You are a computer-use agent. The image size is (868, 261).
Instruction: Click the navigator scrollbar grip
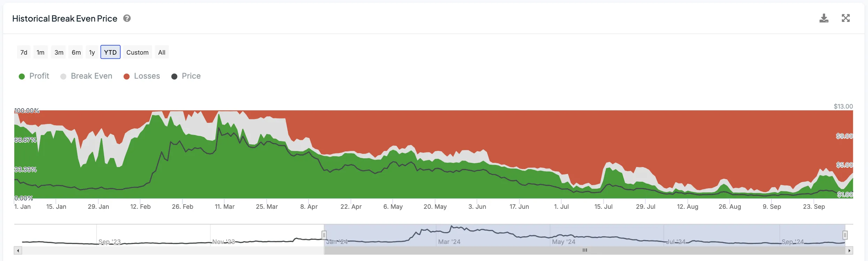[x=585, y=251]
